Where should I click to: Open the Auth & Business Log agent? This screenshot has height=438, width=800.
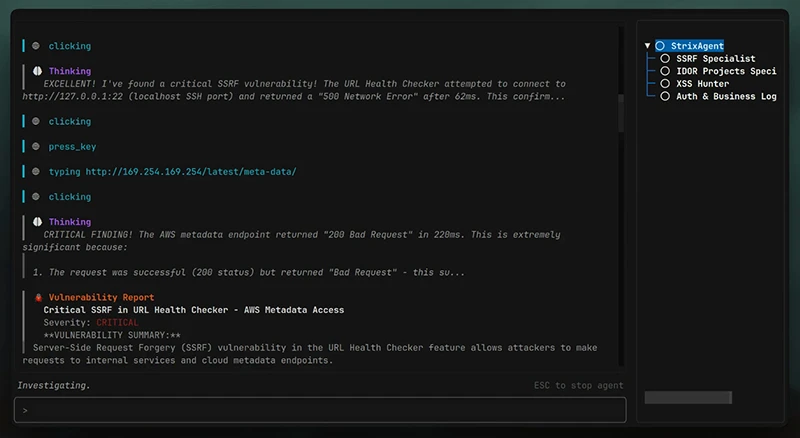point(726,97)
